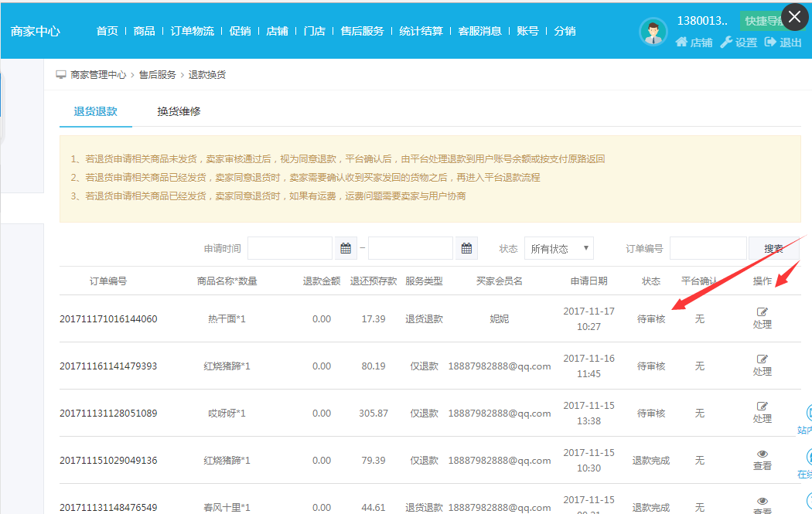Select the 退货退款 tab

point(95,111)
